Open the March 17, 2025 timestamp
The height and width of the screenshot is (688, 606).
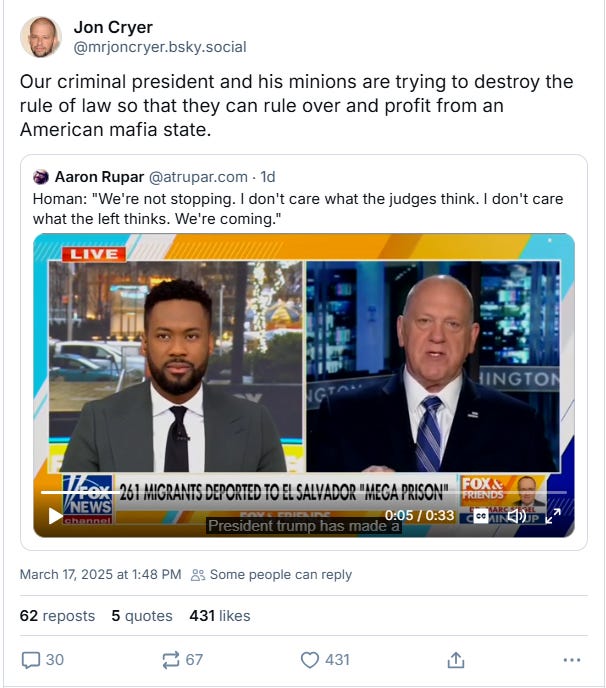100,574
